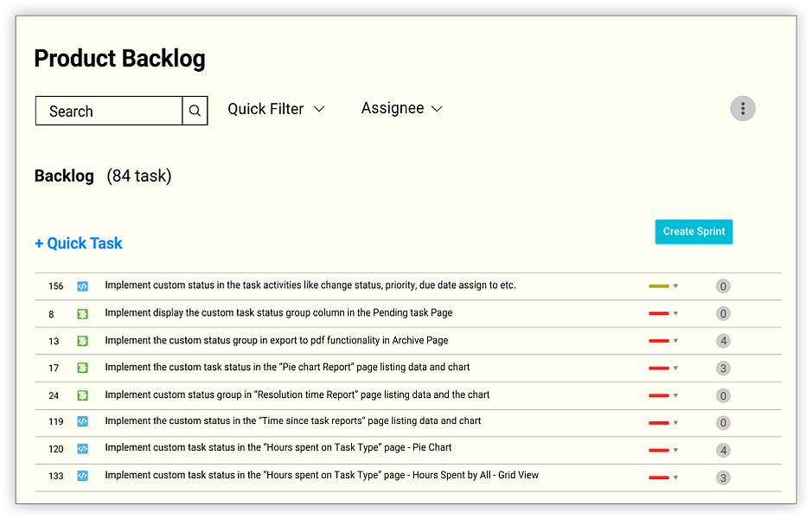Click the 4 count badge on task 120
Image resolution: width=812 pixels, height=519 pixels.
point(723,450)
